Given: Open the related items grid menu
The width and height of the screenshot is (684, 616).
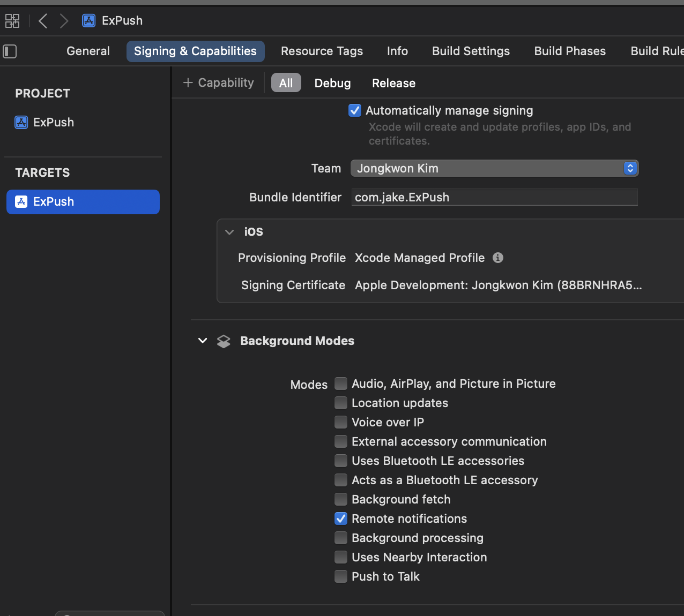Looking at the screenshot, I should [12, 21].
